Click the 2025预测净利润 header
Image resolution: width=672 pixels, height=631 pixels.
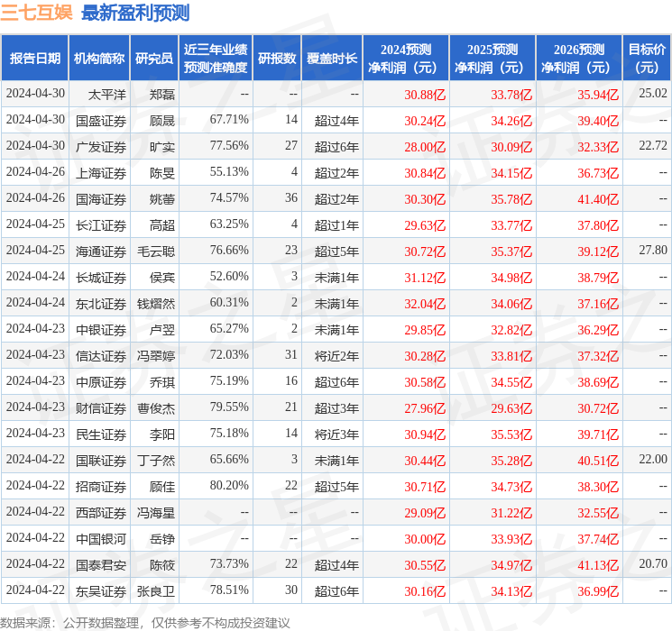click(x=492, y=59)
